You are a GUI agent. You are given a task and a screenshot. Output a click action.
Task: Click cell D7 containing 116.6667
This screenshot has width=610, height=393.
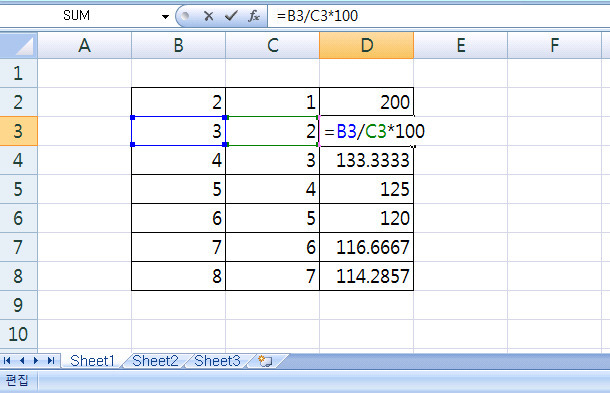(366, 247)
